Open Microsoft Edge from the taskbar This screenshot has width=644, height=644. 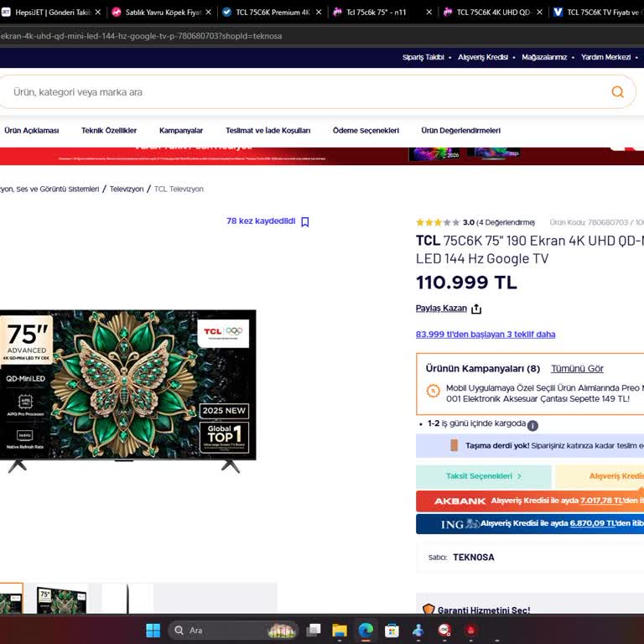[366, 630]
